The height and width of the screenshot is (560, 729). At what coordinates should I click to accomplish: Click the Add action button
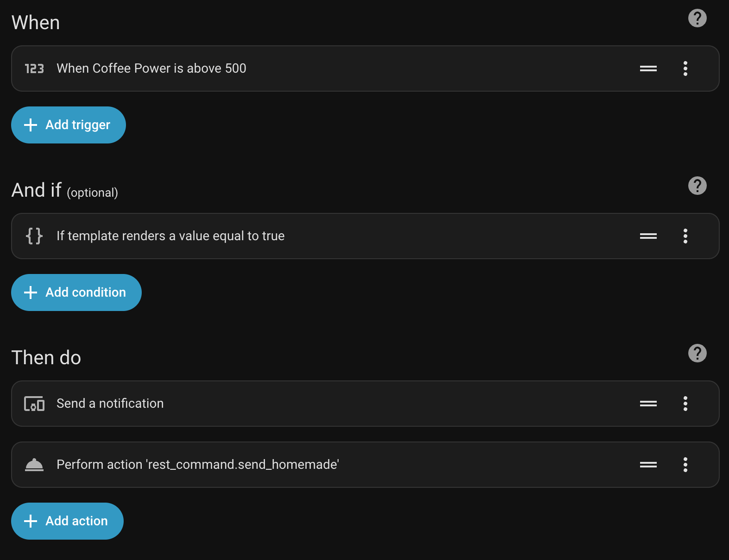point(67,521)
